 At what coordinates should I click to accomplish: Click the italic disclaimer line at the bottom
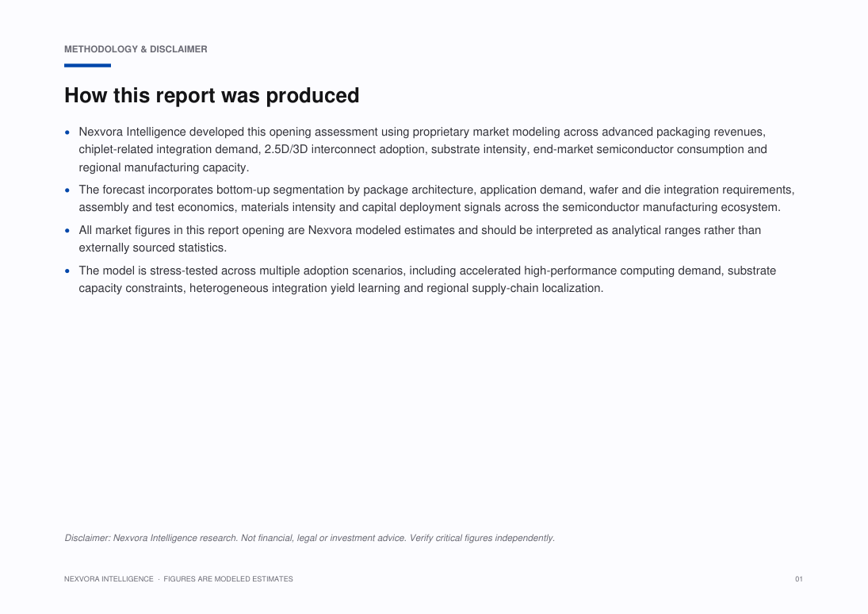click(x=309, y=538)
